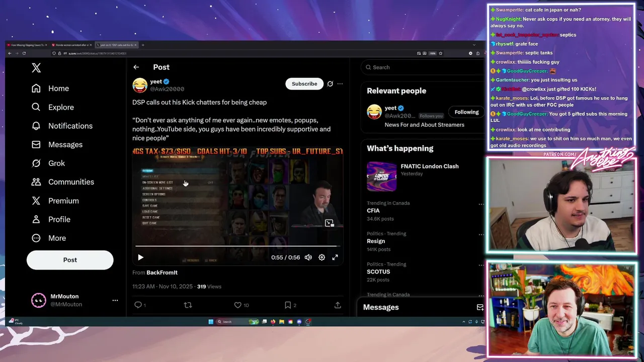
Task: Like the post with the heart icon
Action: point(237,305)
